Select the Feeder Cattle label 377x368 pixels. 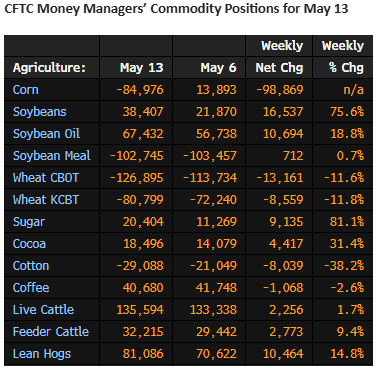[51, 332]
